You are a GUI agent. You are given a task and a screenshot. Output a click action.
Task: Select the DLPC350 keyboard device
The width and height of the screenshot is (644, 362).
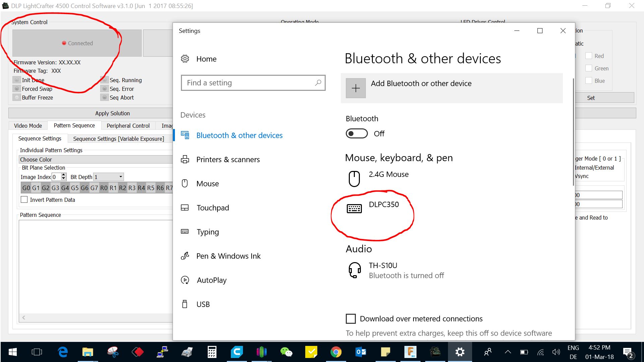point(373,208)
